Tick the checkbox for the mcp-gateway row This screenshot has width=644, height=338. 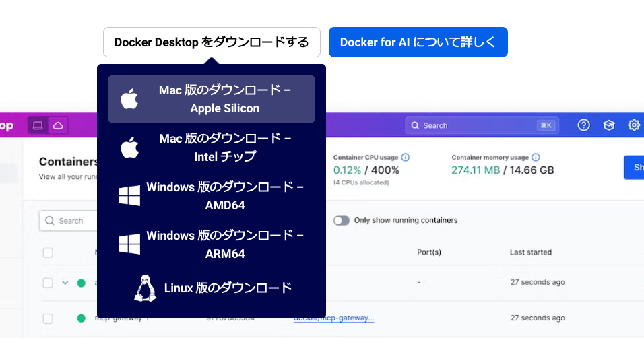48,318
